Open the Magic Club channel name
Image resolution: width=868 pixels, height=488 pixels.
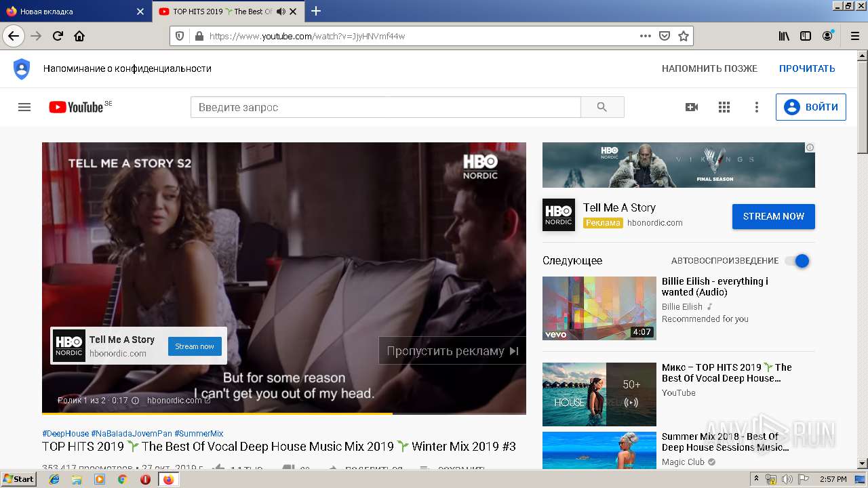(683, 462)
